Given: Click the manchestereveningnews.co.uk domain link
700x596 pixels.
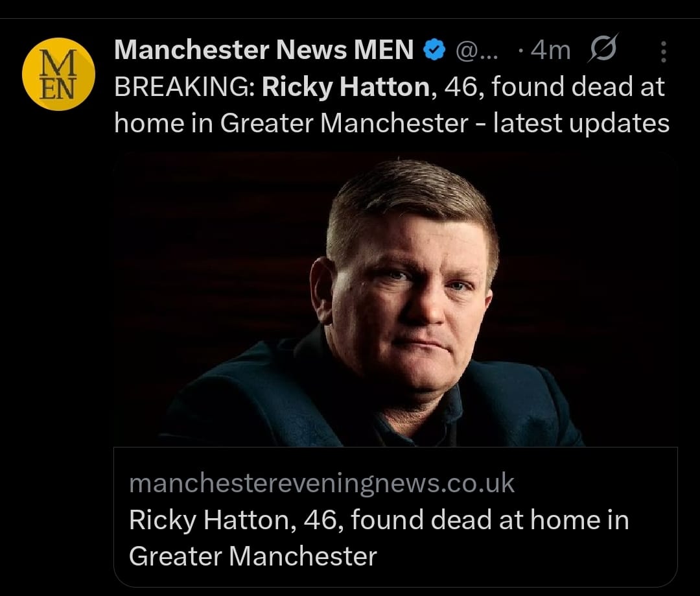Looking at the screenshot, I should point(322,483).
